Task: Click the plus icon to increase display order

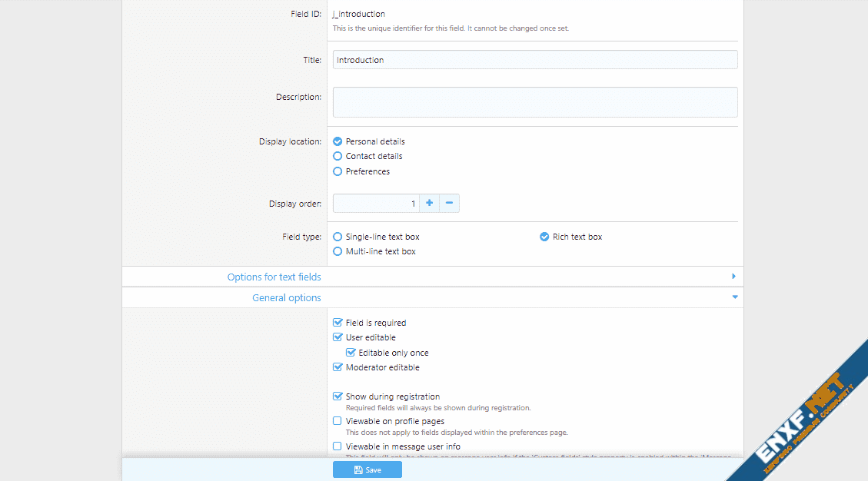Action: tap(429, 204)
